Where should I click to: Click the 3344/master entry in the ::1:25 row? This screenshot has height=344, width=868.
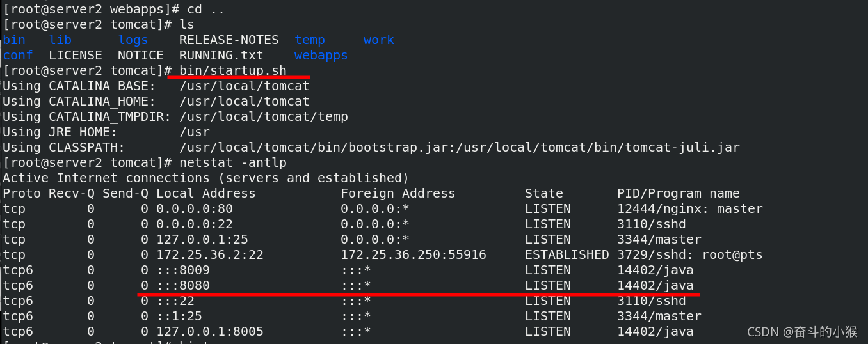659,316
